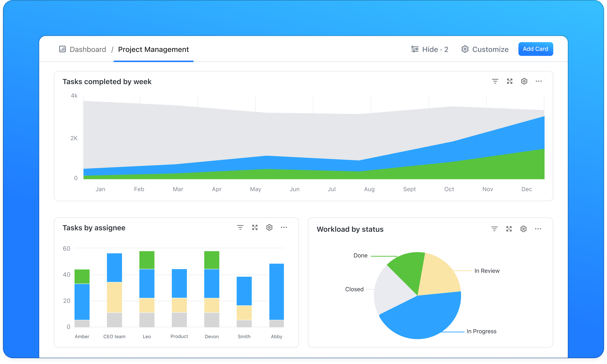The height and width of the screenshot is (364, 607).
Task: Click the Dashboard chart icon in breadcrumb
Action: tap(62, 49)
